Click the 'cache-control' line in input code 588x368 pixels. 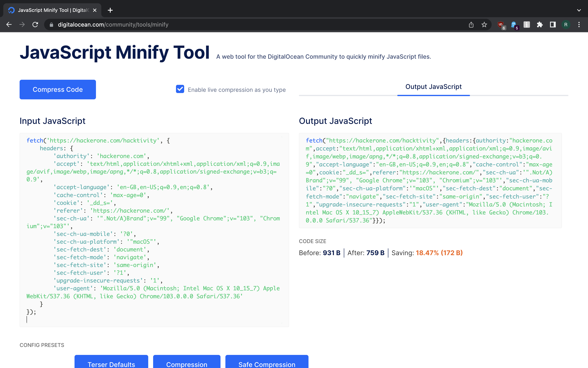click(x=101, y=195)
